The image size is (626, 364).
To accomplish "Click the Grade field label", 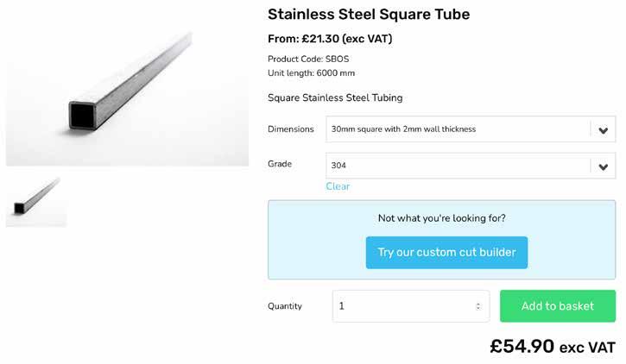I will tap(280, 164).
